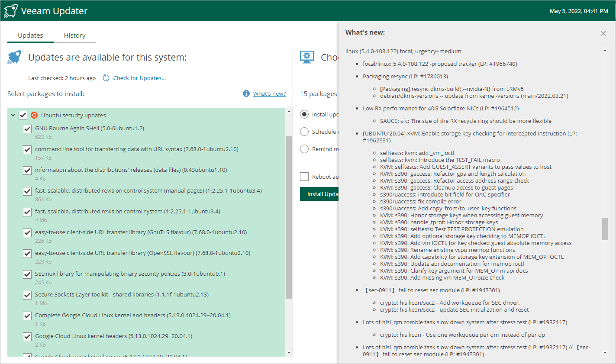Uncheck command line tool for transferring data

point(27,150)
